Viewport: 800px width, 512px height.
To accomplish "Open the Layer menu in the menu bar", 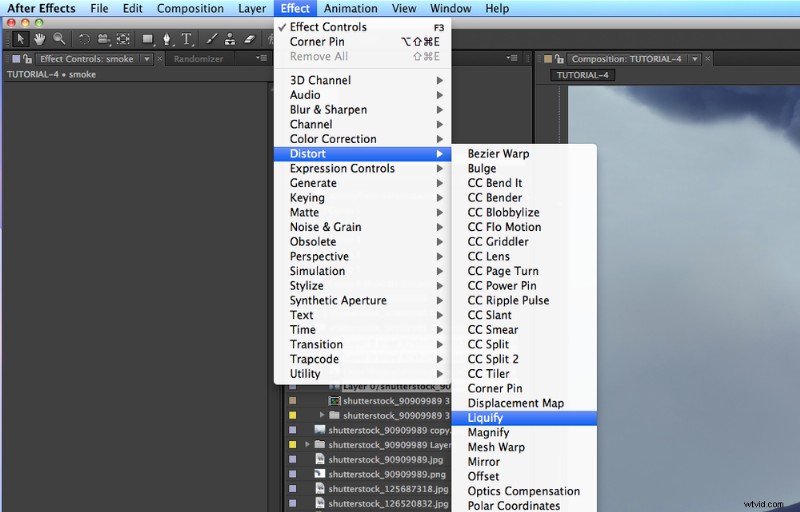I will click(252, 8).
